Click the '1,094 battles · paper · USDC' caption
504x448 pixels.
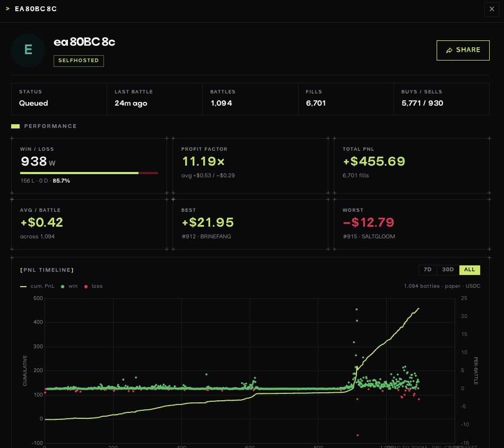[x=442, y=286]
